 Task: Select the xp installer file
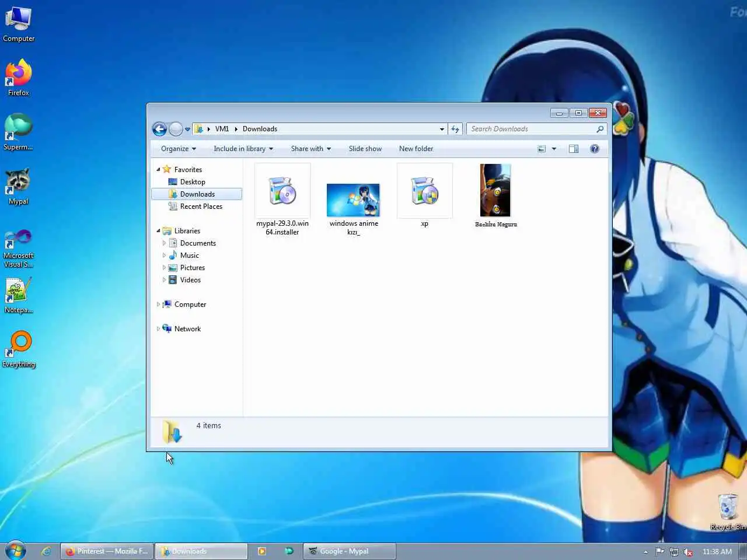(425, 195)
